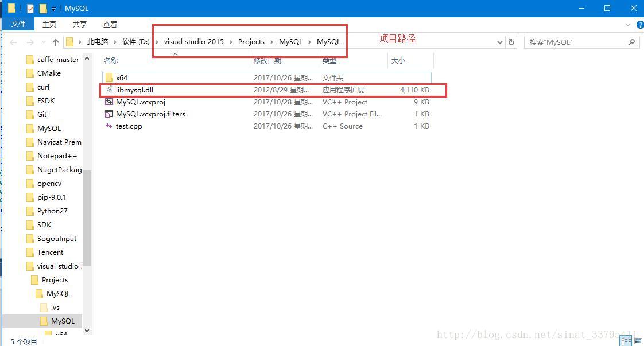The height and width of the screenshot is (346, 644).
Task: Click the libmysql.dll file name
Action: point(134,90)
